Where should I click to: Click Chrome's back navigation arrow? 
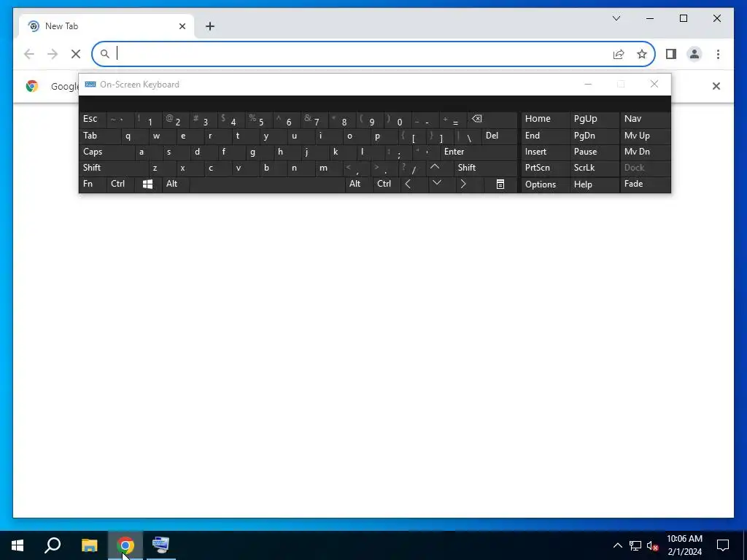click(x=29, y=54)
